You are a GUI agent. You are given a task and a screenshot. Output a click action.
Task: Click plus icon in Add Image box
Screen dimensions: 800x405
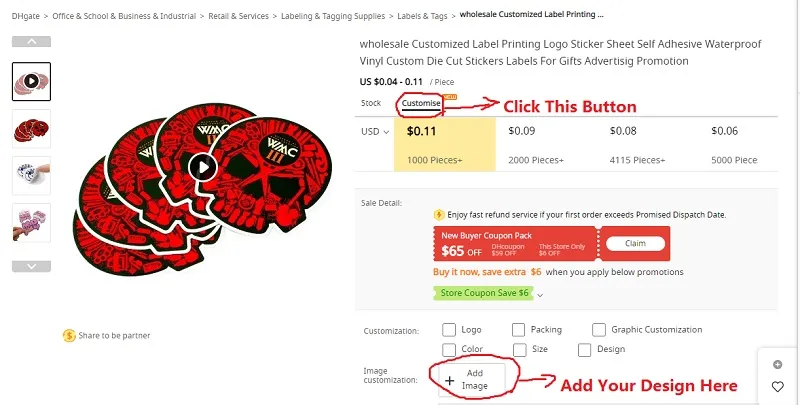(x=449, y=381)
